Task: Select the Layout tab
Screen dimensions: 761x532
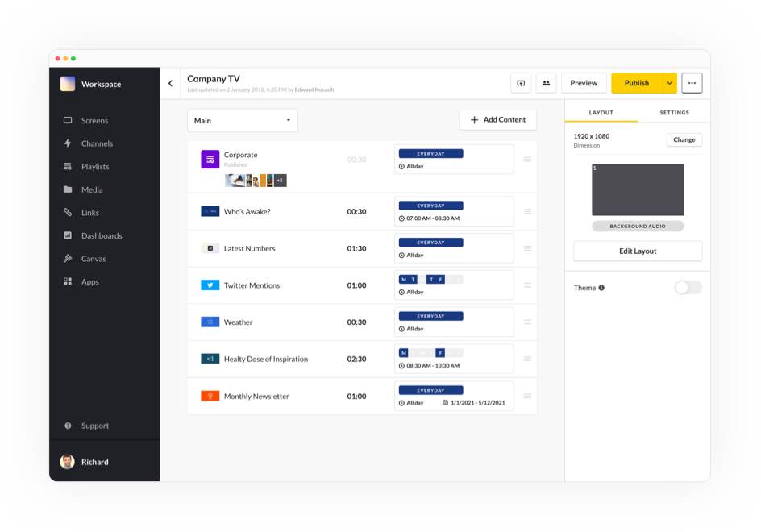Action: (601, 113)
